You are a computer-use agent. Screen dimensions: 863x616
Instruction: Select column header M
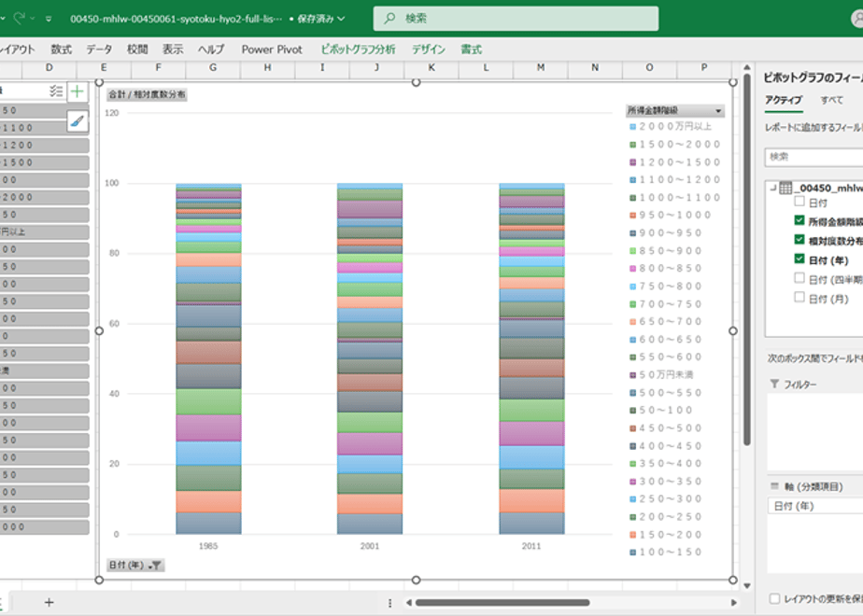541,67
